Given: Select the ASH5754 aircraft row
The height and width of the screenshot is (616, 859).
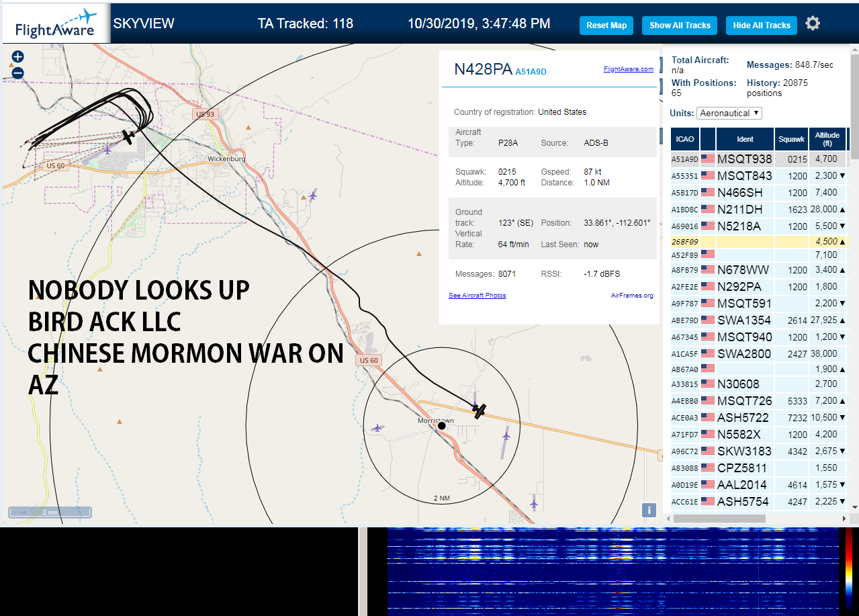Looking at the screenshot, I should click(758, 502).
